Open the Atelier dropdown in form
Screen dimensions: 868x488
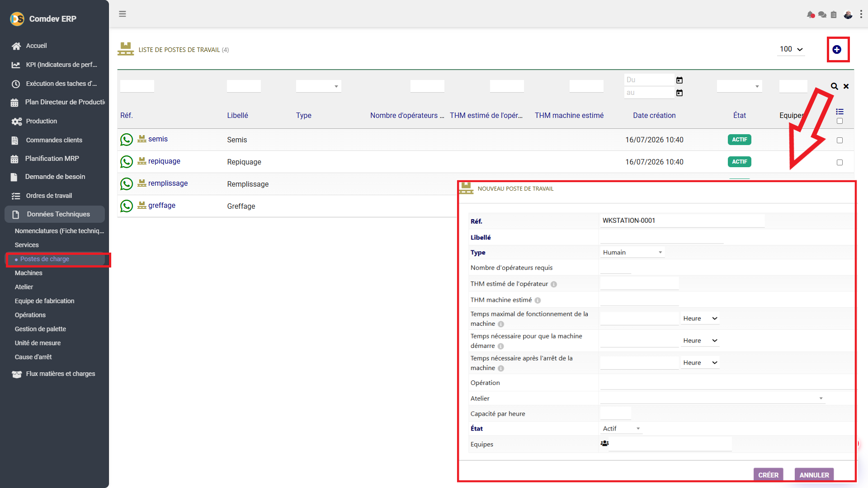[x=712, y=398]
